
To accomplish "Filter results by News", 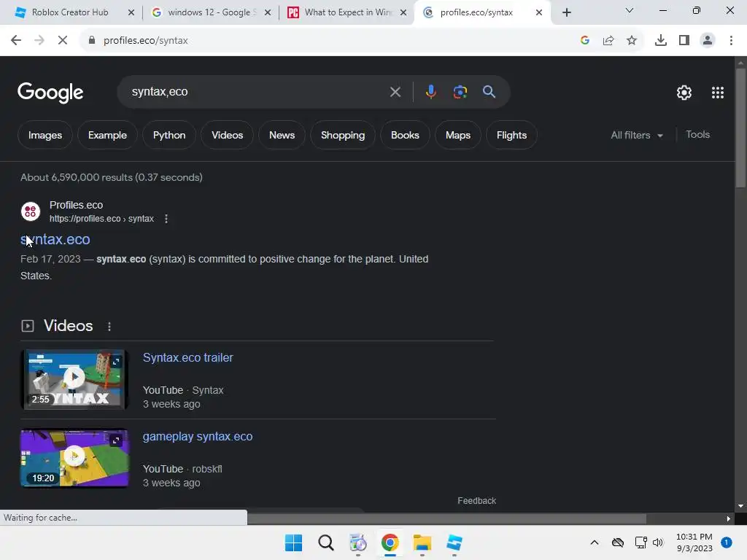I will pos(282,135).
